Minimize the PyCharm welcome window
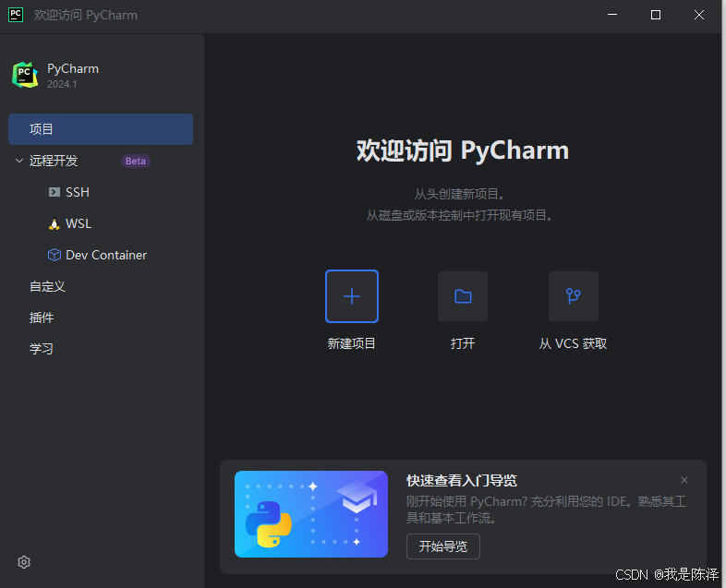This screenshot has height=588, width=726. 612,15
